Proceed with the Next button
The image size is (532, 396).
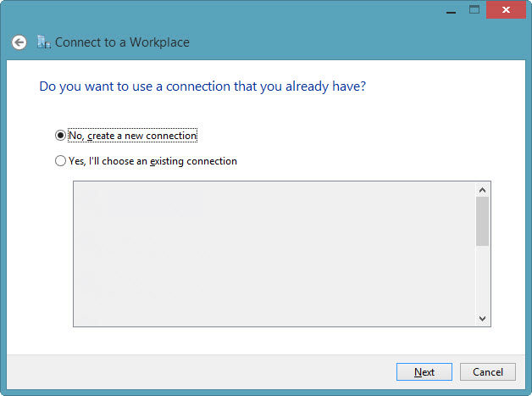[424, 372]
